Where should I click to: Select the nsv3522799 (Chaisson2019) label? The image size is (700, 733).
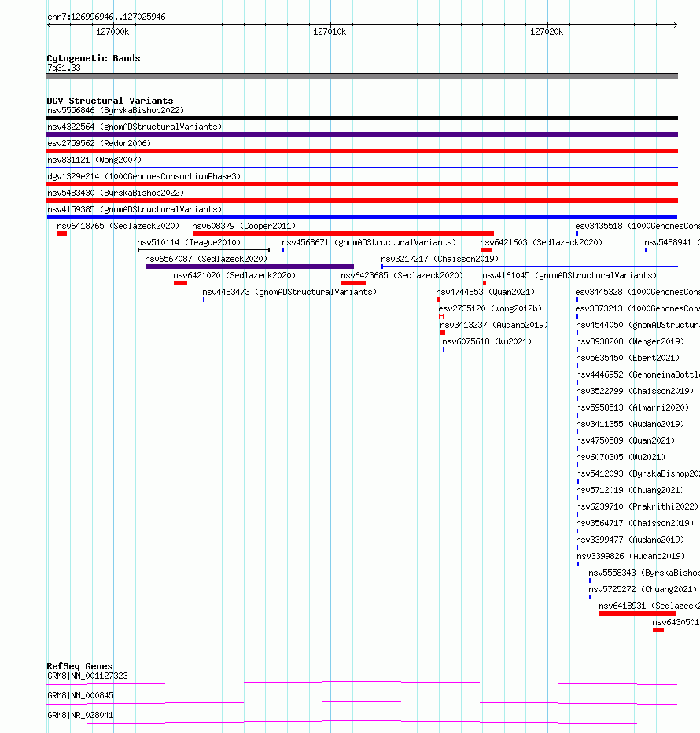[635, 391]
